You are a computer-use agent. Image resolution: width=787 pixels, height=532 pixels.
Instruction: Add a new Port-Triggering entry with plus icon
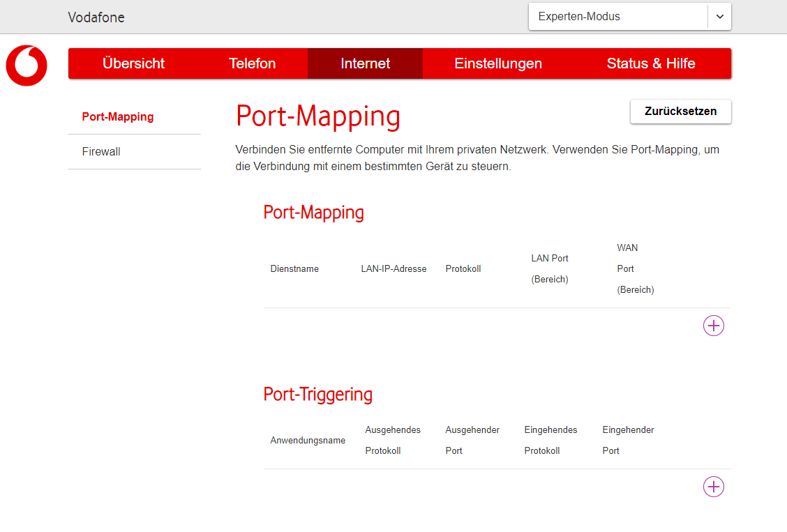(x=713, y=487)
